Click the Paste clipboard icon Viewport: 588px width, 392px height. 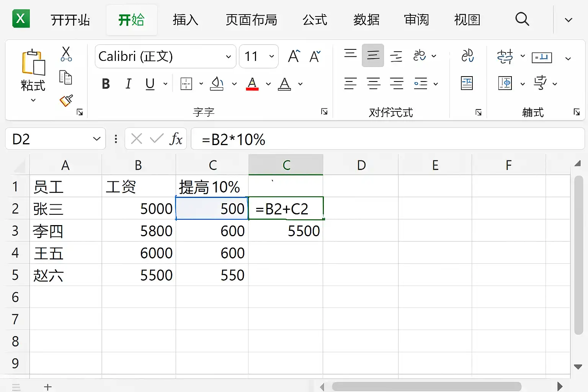pos(33,62)
